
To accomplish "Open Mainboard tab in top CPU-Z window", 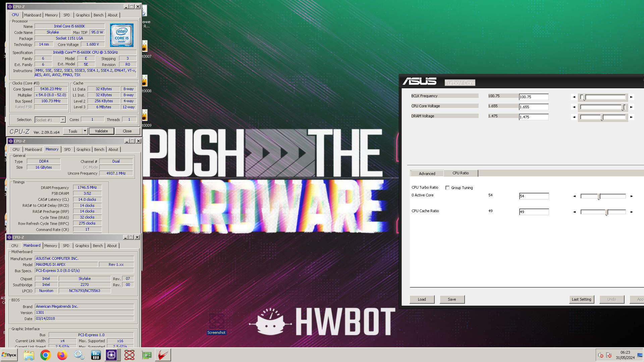I will pyautogui.click(x=33, y=15).
